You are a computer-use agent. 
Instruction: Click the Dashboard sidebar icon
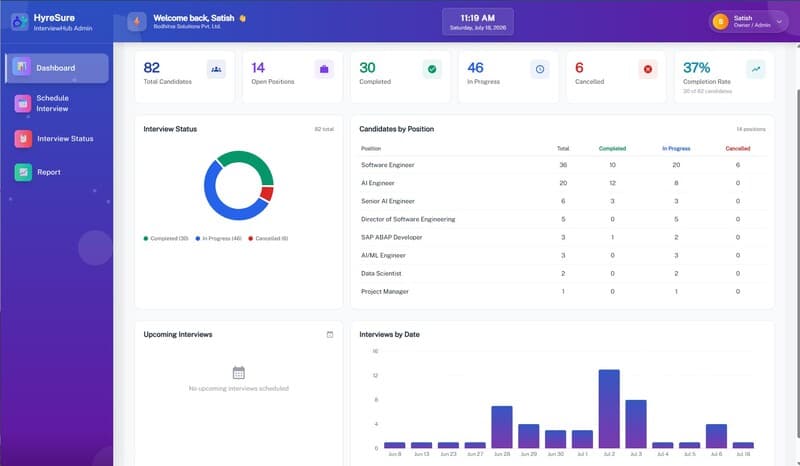22,67
